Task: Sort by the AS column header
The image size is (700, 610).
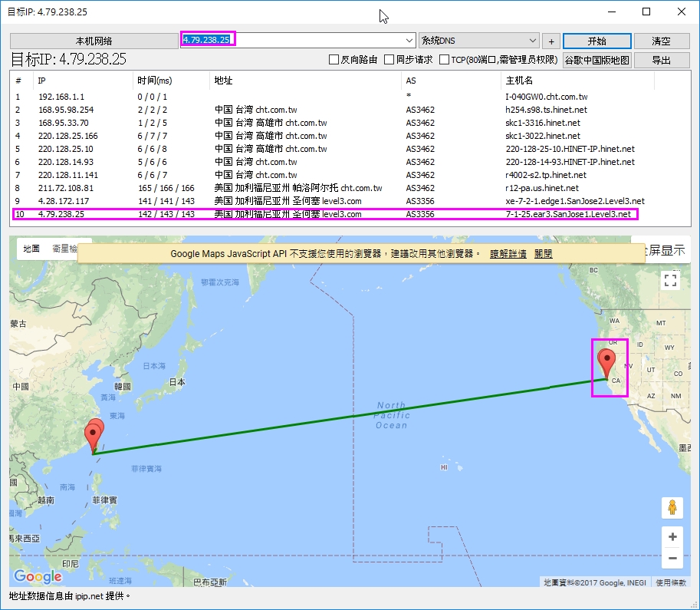Action: [451, 81]
